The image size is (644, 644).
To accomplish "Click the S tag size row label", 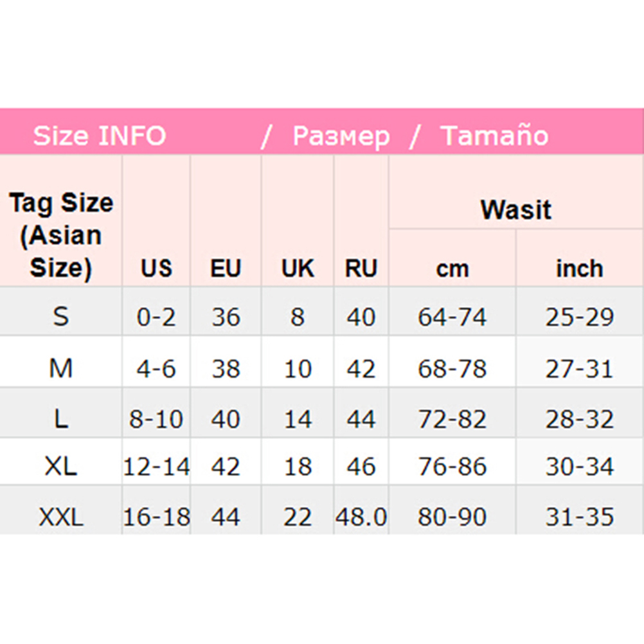I will click(61, 316).
